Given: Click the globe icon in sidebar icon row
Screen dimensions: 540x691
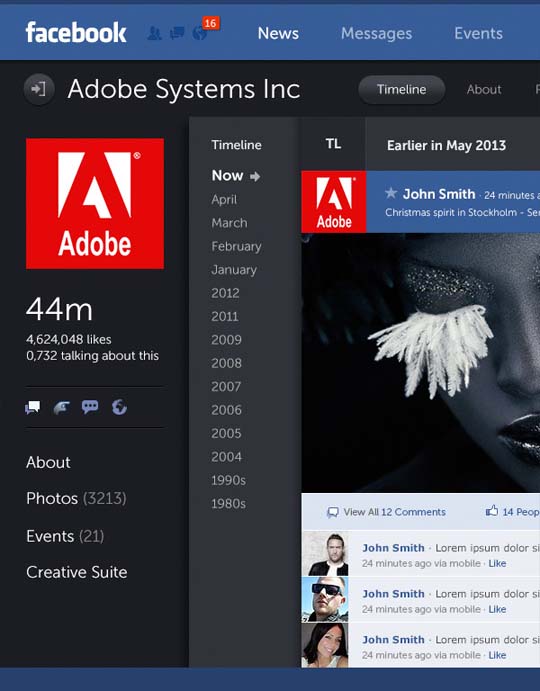Looking at the screenshot, I should tap(119, 407).
